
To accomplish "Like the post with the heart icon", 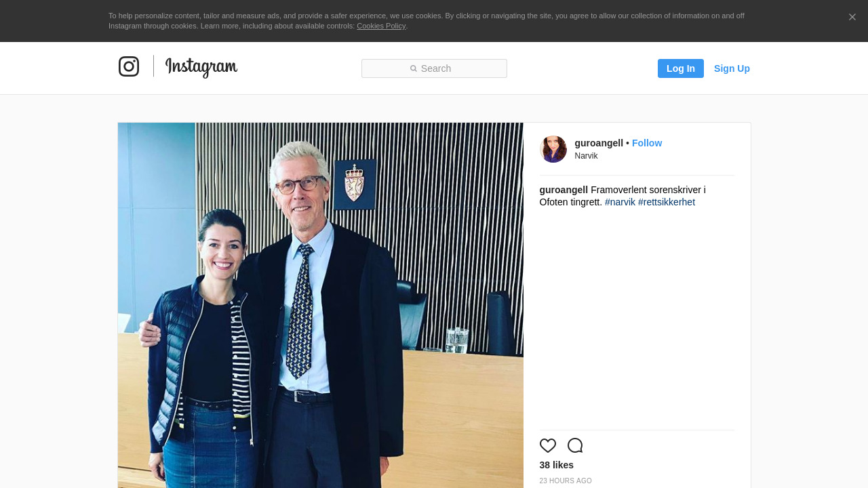I will click(x=548, y=445).
